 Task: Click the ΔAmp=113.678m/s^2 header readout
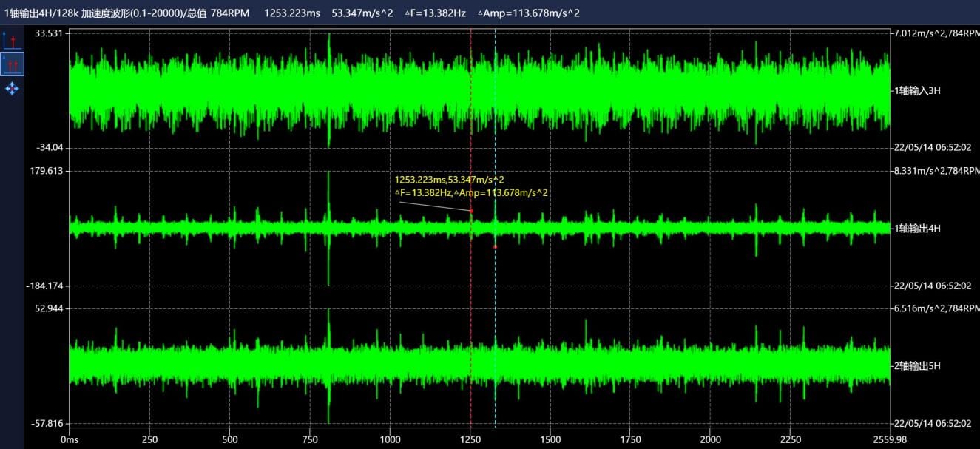click(529, 13)
